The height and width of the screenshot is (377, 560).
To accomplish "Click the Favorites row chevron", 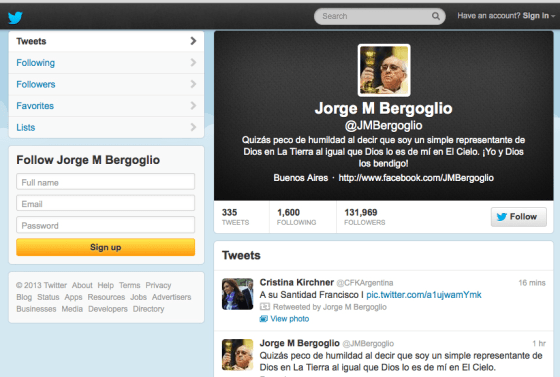I will (x=193, y=105).
